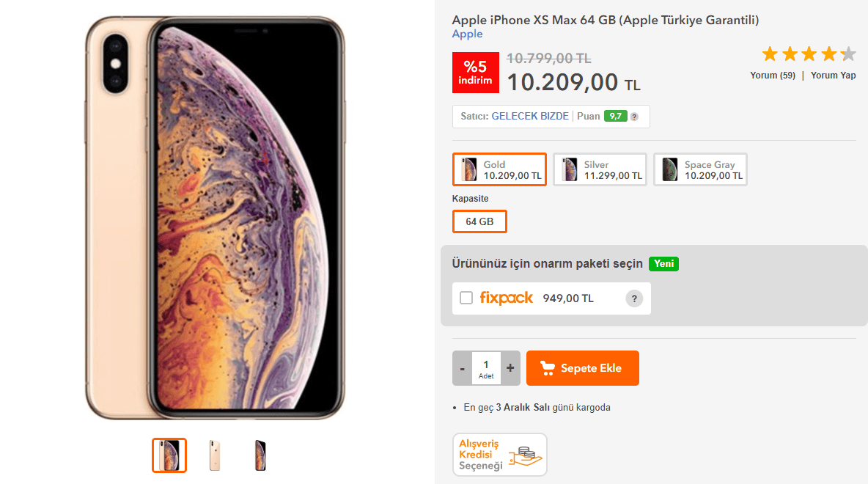Screen dimensions: 868x484
Task: Choose the Space Gray color variant
Action: tap(700, 169)
